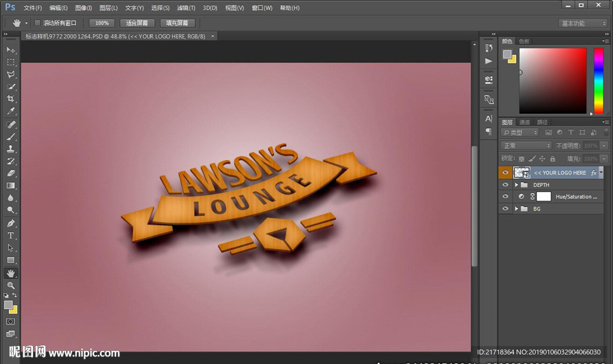Viewport: 613px width, 364px height.
Task: Switch to the 通道 channels tab
Action: pyautogui.click(x=524, y=122)
